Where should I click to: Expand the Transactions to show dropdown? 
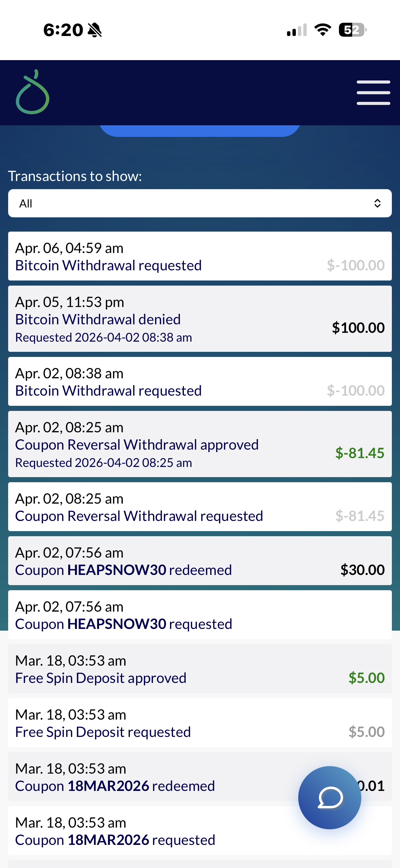click(x=200, y=203)
